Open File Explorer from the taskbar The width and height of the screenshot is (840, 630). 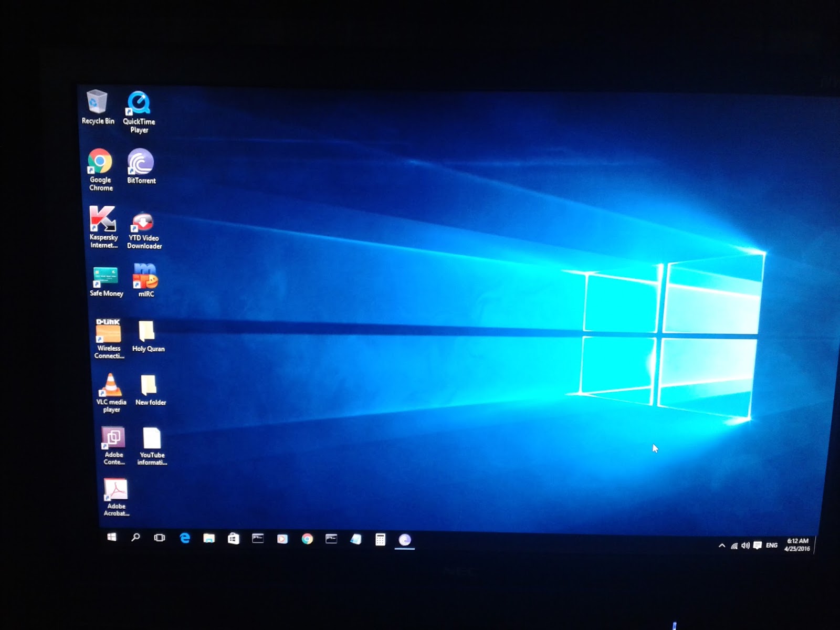coord(209,538)
